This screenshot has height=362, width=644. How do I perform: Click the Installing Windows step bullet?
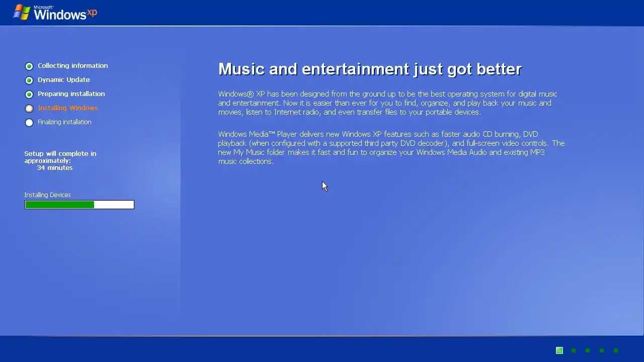tap(29, 108)
